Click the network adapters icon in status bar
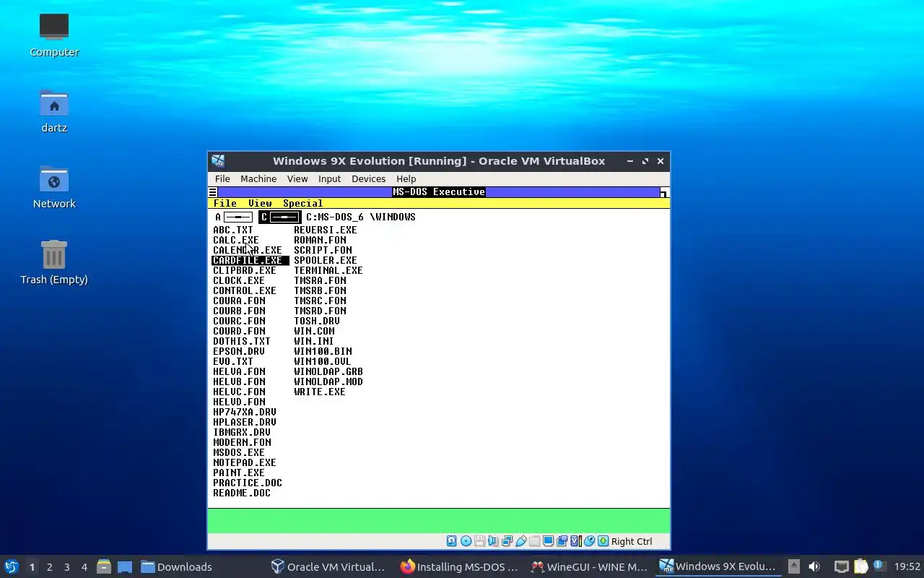Viewport: 924px width, 578px height. (507, 541)
